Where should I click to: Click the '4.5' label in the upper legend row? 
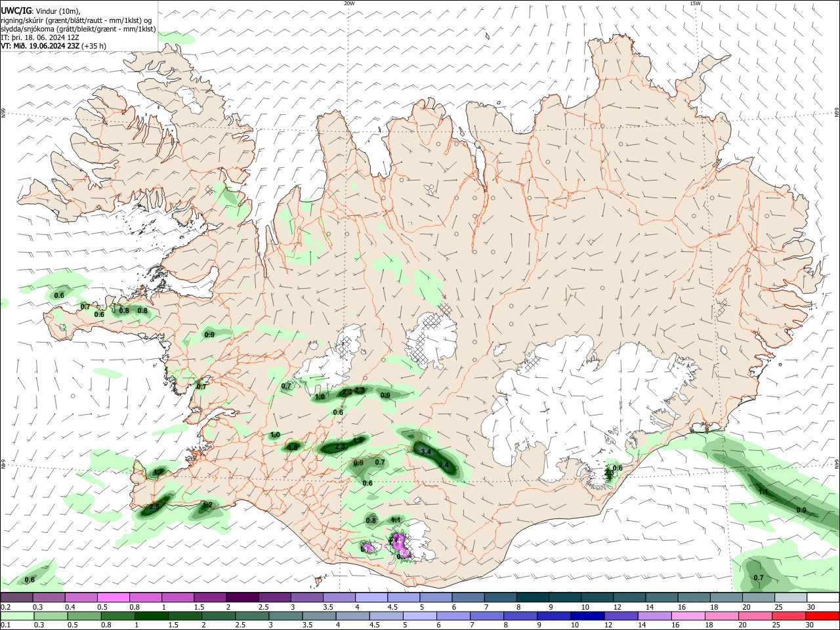(x=392, y=607)
